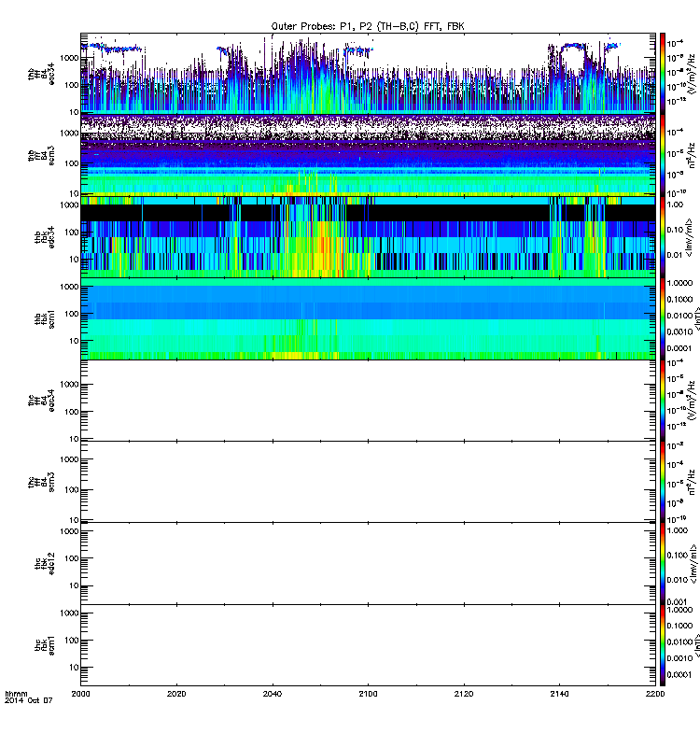Click the 100 tick label of thc fbk edc12 axis
This screenshot has height=747, width=700.
coord(72,558)
